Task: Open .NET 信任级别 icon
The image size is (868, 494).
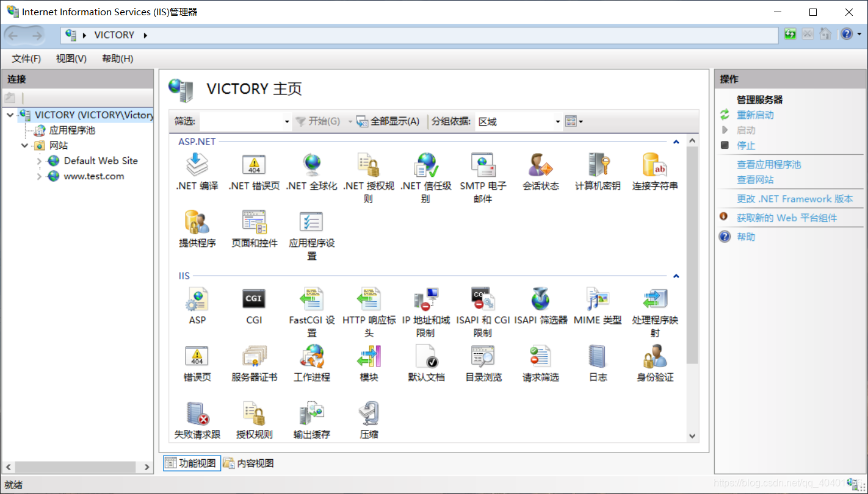Action: (425, 165)
